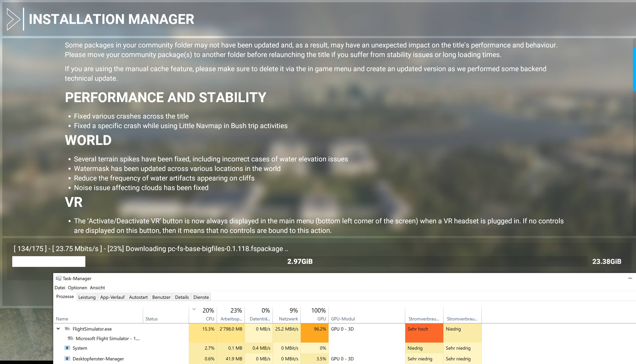Click the sort arrow above the CPU column
Image resolution: width=636 pixels, height=364 pixels.
(194, 309)
